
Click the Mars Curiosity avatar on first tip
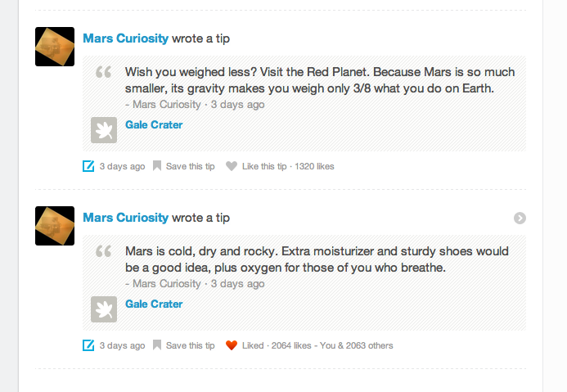click(x=55, y=47)
